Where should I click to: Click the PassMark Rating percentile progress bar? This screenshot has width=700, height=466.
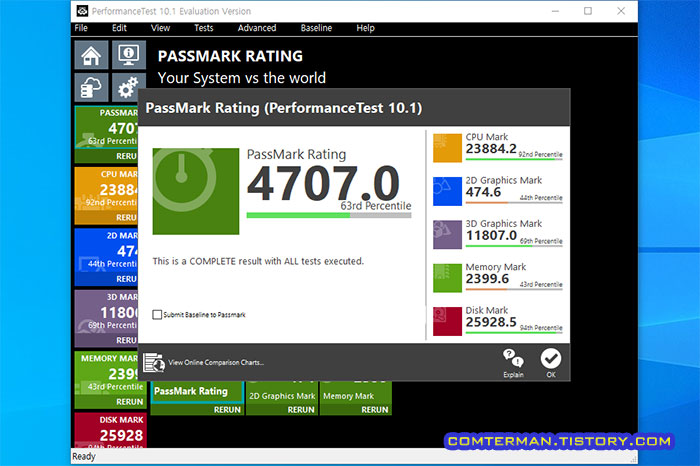(x=329, y=215)
